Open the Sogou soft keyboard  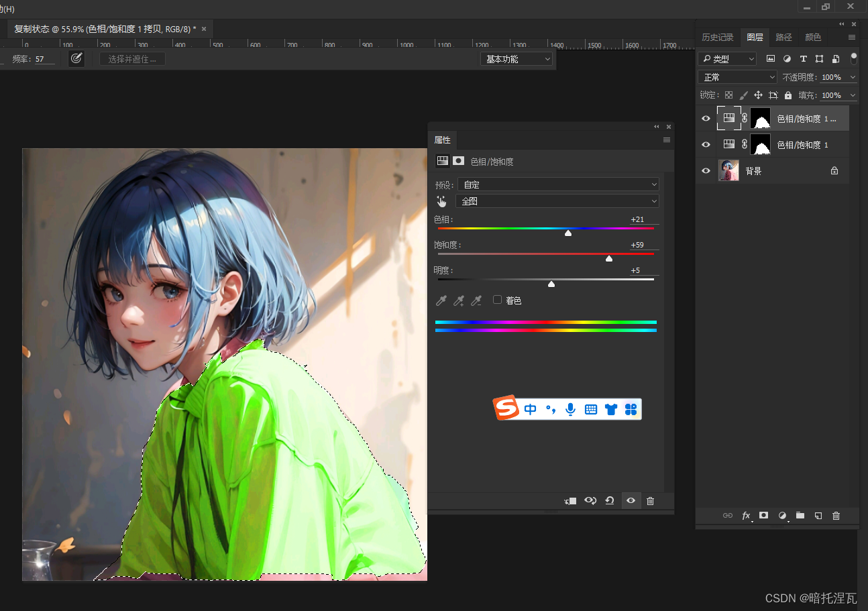[x=590, y=409]
